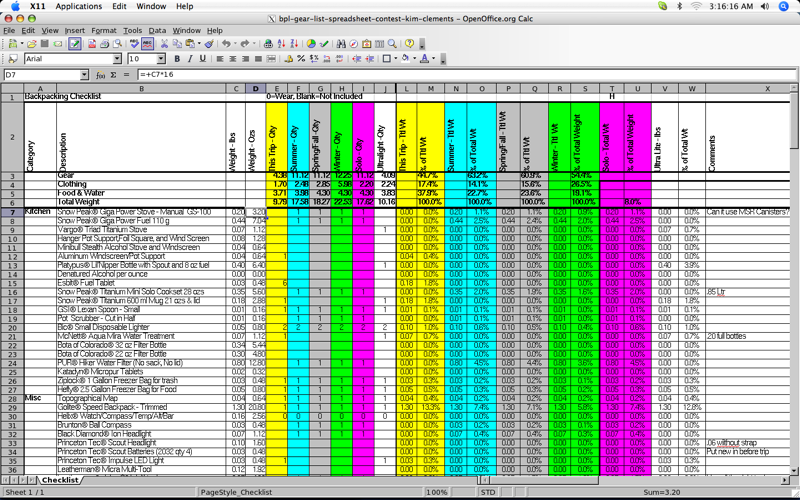Apply currency number format
Image resolution: width=800 pixels, height=500 pixels.
pos(288,59)
